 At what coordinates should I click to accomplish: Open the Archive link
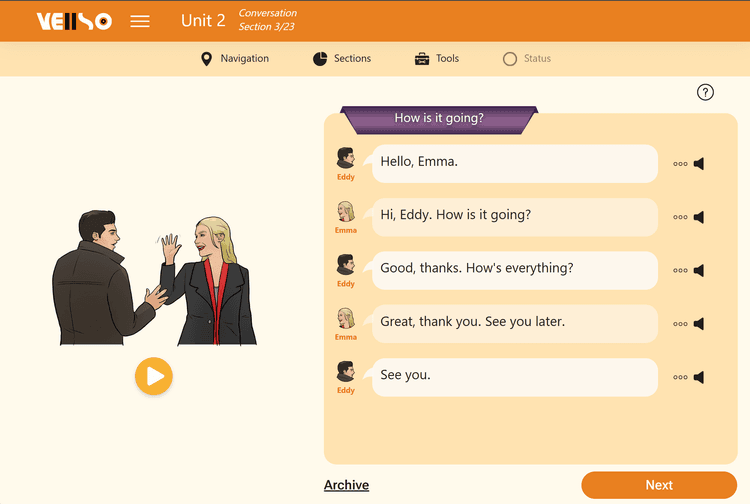[346, 485]
